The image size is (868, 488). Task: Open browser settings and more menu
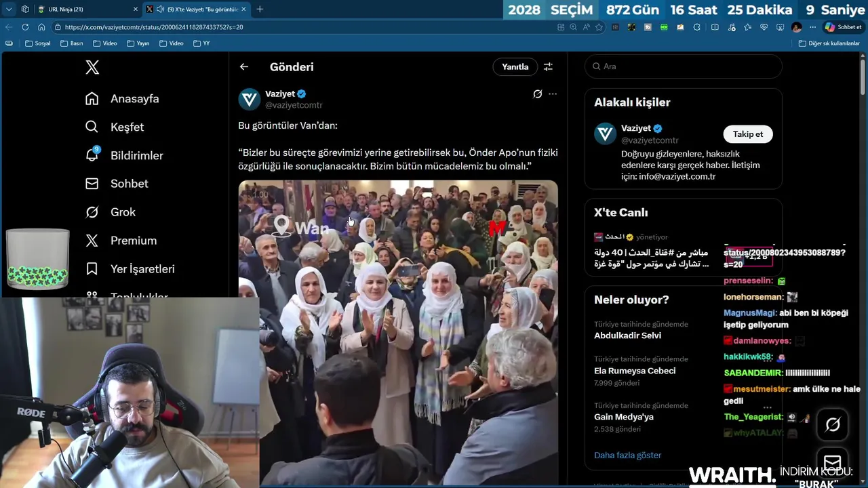point(812,27)
